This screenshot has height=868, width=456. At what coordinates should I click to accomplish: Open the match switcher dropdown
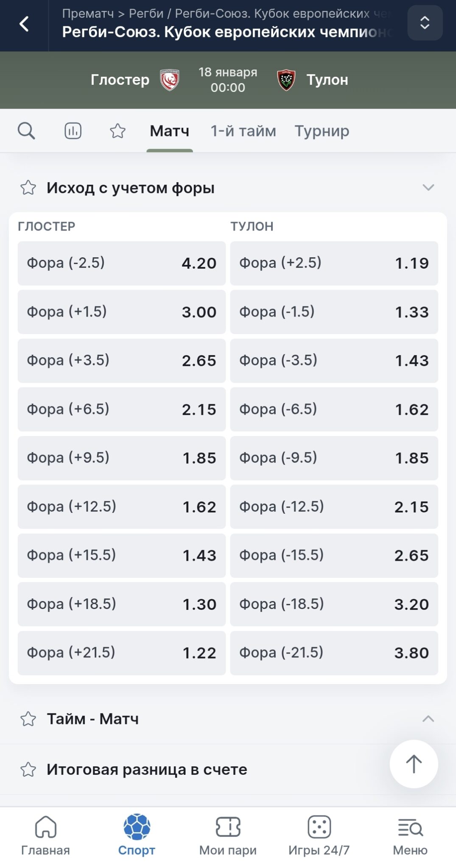[x=425, y=23]
